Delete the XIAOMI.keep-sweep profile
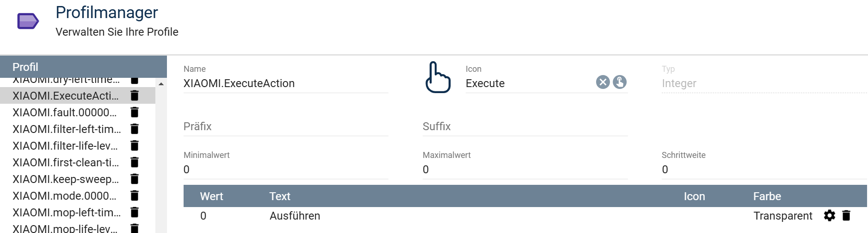Image resolution: width=868 pixels, height=233 pixels. (135, 179)
